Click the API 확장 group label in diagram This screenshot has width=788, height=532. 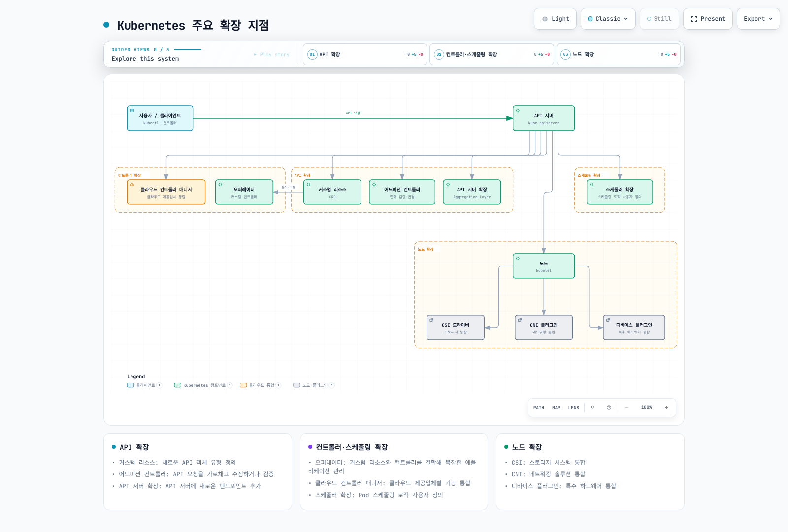[302, 175]
